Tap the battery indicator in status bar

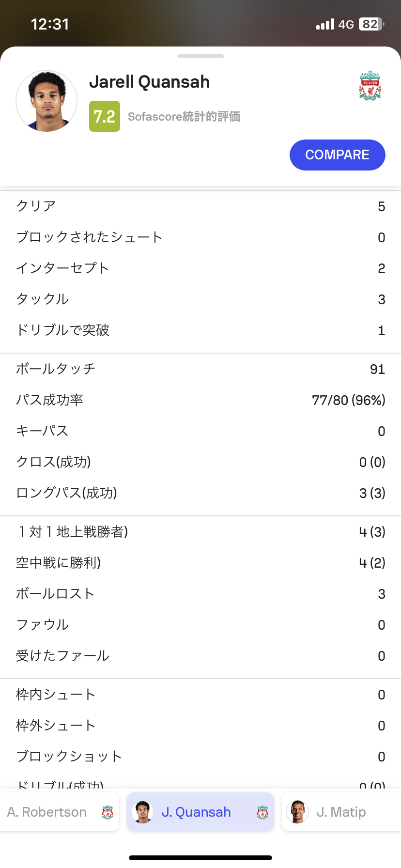tap(371, 24)
